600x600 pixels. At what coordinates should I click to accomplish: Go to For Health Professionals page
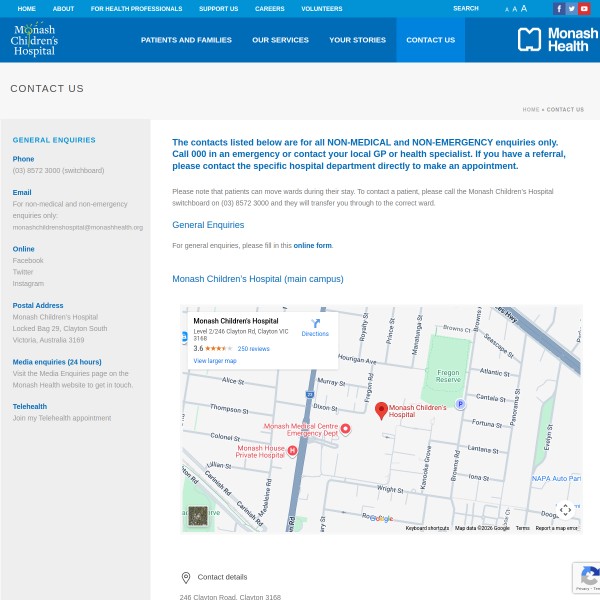[136, 9]
